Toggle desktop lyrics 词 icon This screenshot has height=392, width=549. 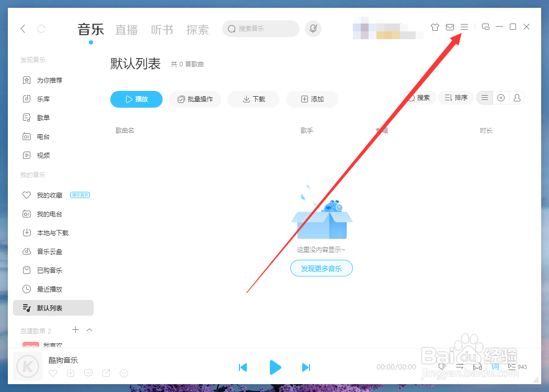[x=495, y=367]
